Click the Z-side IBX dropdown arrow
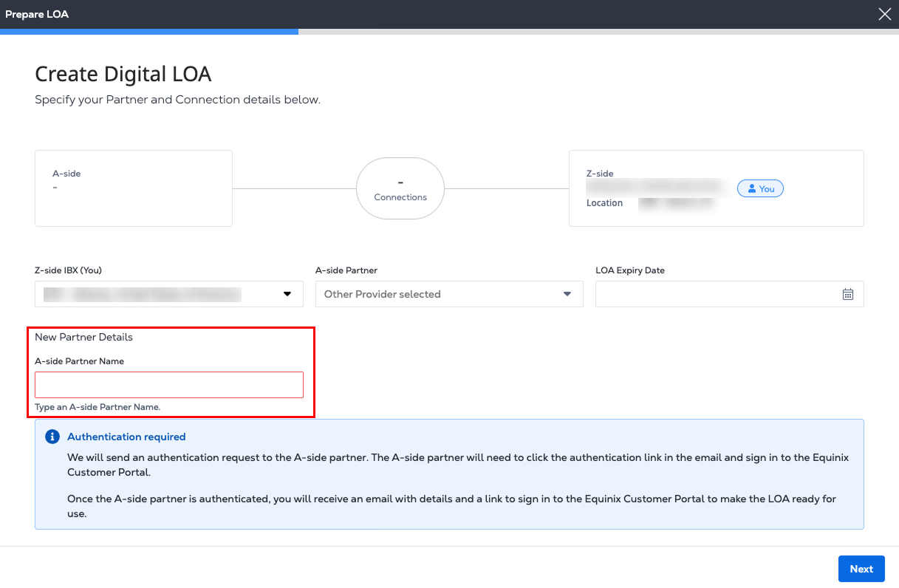 pos(287,294)
